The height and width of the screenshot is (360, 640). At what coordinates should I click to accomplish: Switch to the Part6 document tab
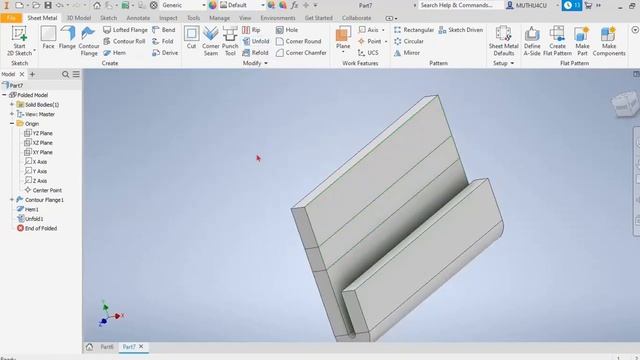point(107,347)
